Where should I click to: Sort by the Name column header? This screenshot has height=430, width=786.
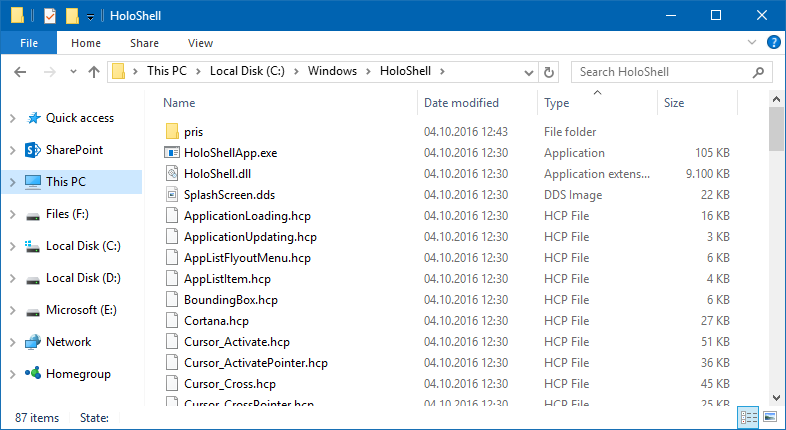coord(179,103)
